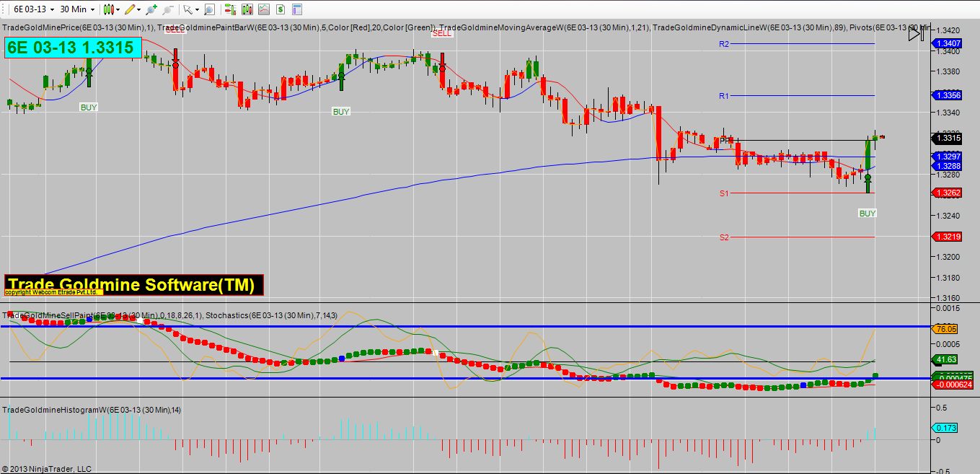Screen dimensions: 980x474
Task: Click the 1.3297 blue price marker
Action: [x=948, y=157]
